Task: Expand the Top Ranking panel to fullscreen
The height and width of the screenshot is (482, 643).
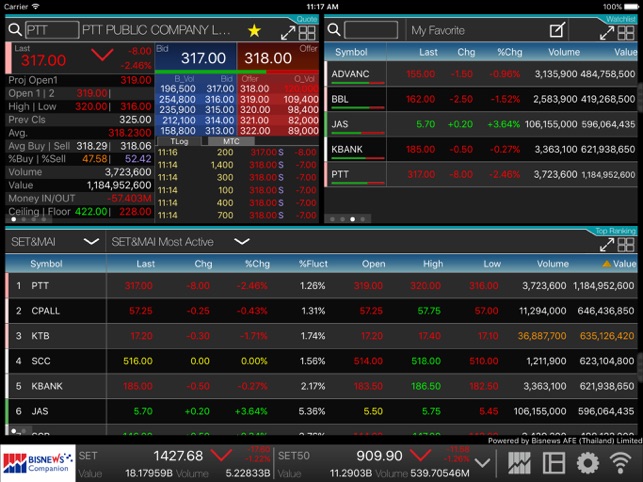Action: click(x=607, y=244)
